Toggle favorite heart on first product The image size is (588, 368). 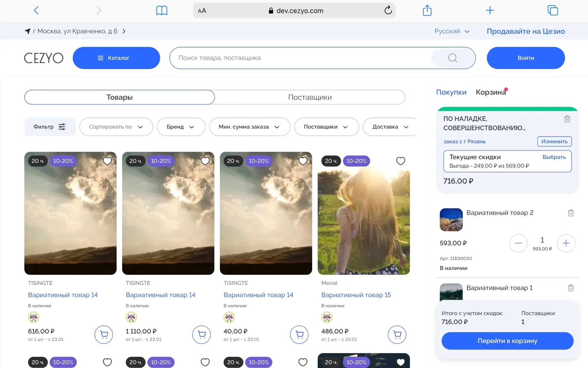(107, 161)
